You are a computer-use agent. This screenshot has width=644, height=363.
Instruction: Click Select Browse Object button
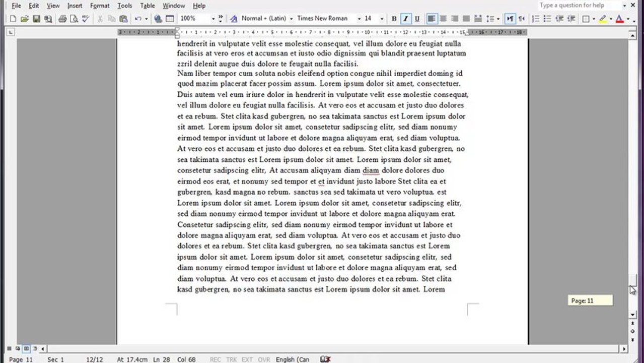[x=633, y=331]
